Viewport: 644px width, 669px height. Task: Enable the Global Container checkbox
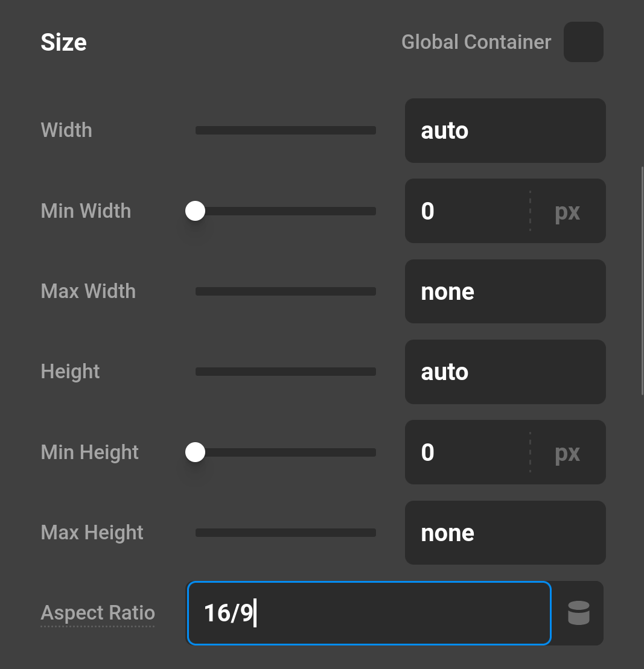583,42
